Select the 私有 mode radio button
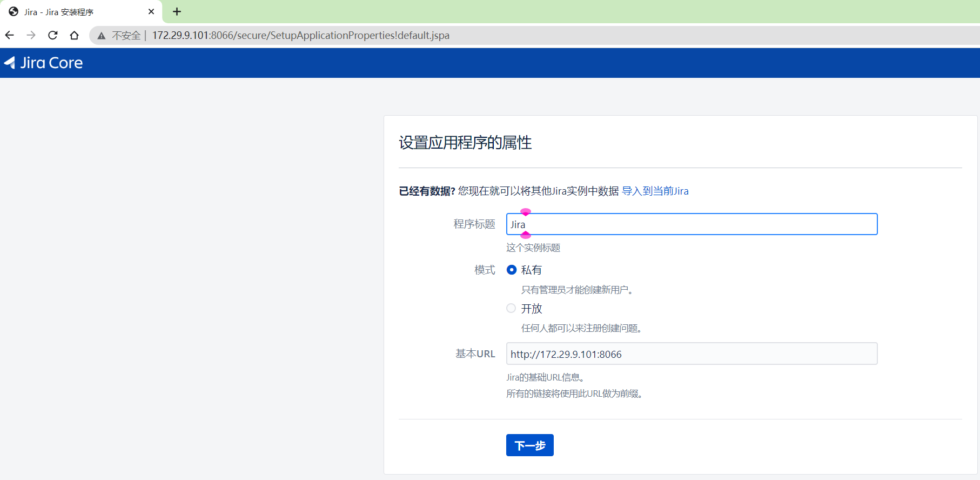The height and width of the screenshot is (480, 980). 511,270
